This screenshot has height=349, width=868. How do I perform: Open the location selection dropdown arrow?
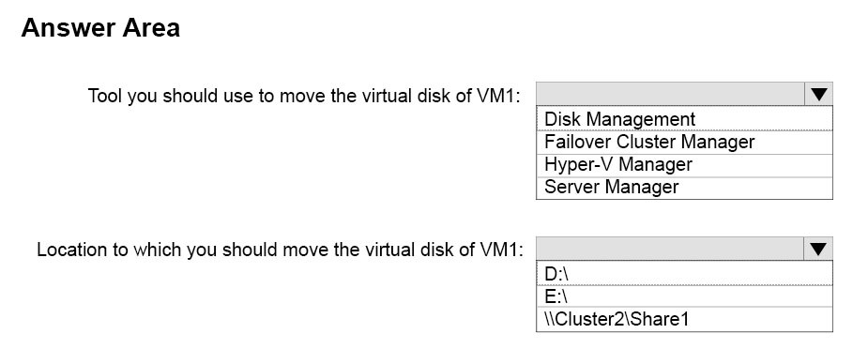click(x=818, y=249)
